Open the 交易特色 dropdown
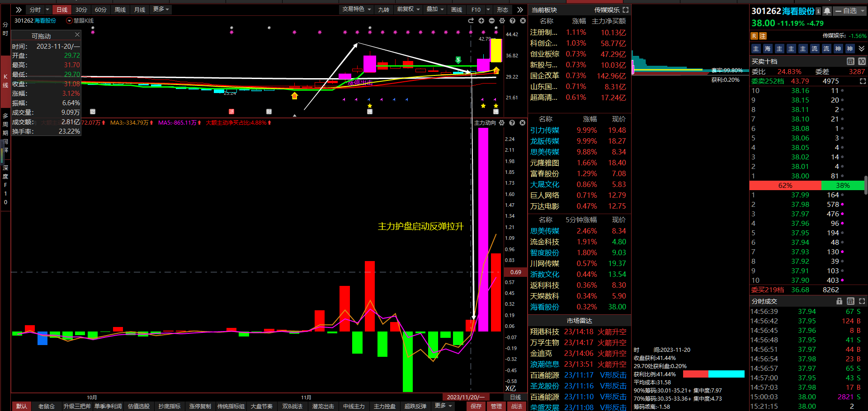 click(357, 9)
